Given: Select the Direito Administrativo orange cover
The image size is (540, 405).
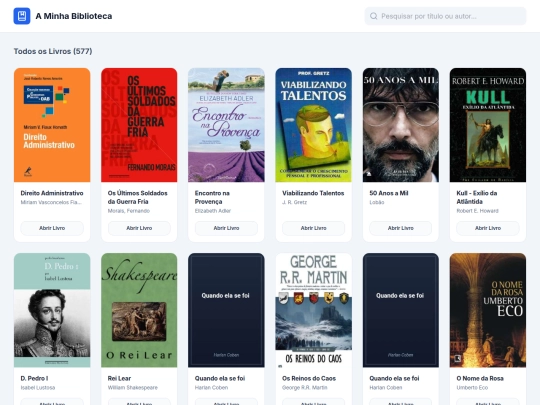Looking at the screenshot, I should point(52,125).
